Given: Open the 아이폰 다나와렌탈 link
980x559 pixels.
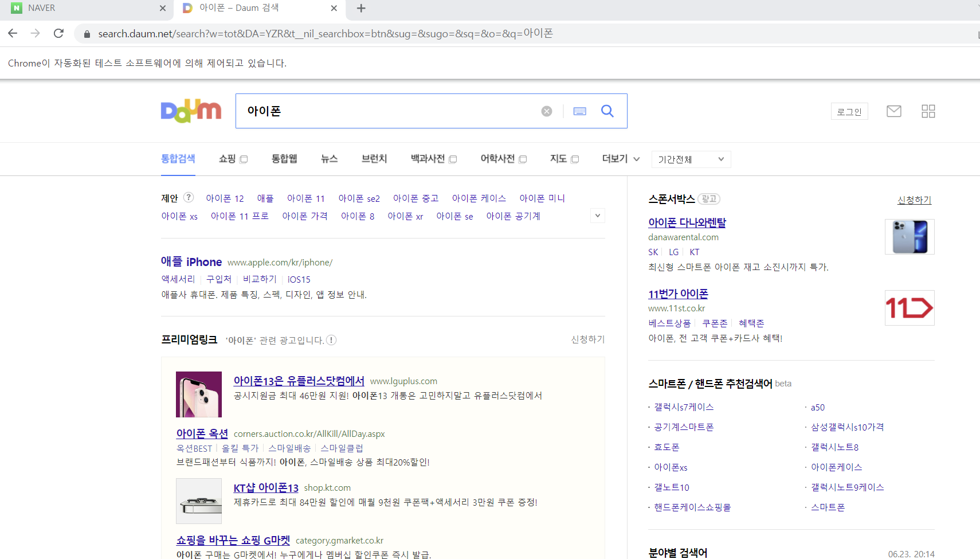Looking at the screenshot, I should point(687,222).
